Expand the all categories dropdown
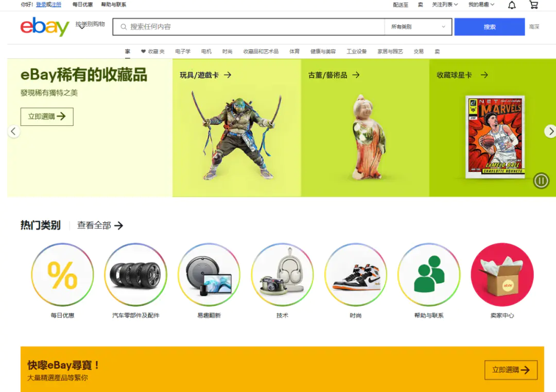 point(418,27)
